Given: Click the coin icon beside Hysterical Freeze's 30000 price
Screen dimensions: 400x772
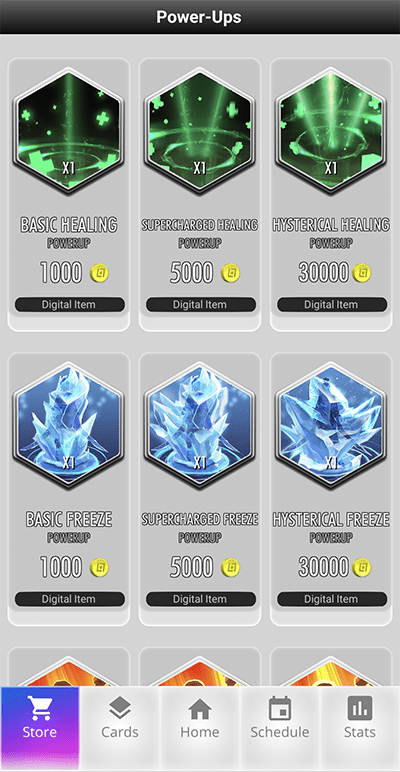Looking at the screenshot, I should [362, 568].
